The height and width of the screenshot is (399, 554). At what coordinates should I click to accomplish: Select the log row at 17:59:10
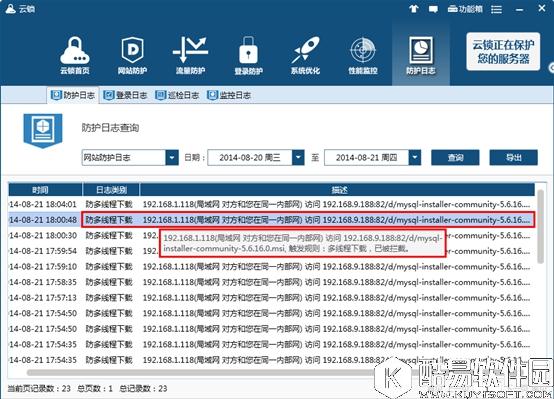pos(271,266)
